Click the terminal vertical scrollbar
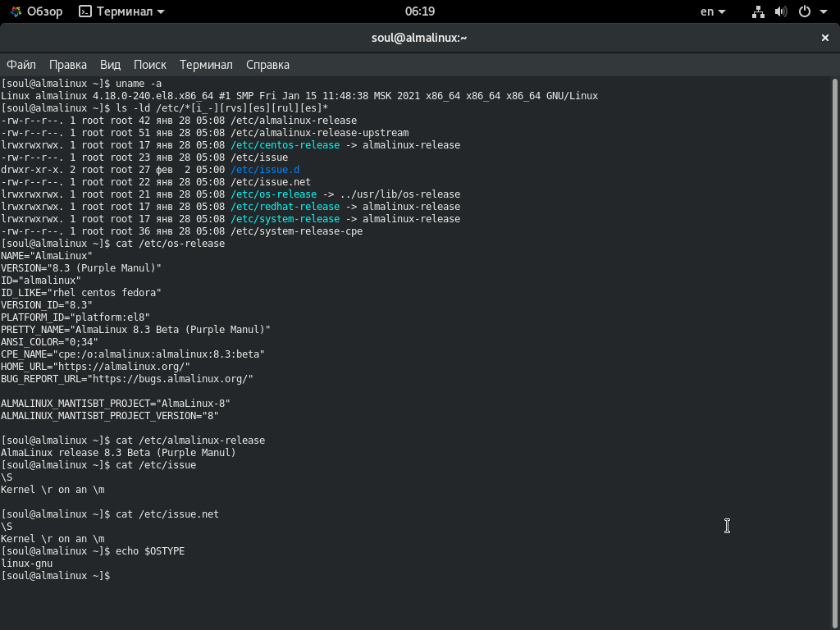 [x=834, y=354]
